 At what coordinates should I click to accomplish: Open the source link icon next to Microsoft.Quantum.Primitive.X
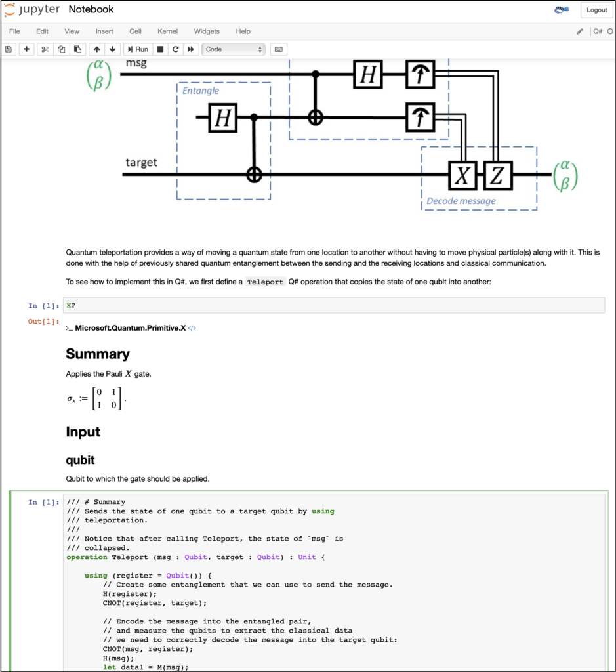[x=192, y=328]
